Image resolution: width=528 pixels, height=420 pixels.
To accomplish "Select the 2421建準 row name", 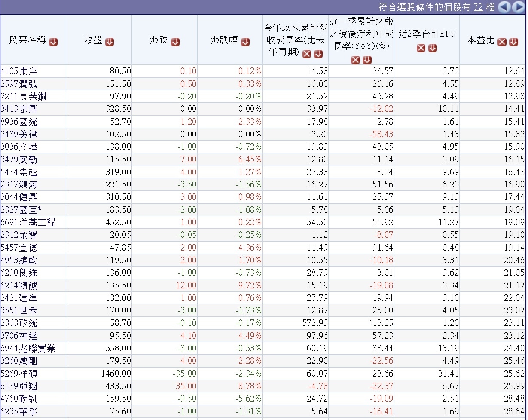I will point(19,298).
